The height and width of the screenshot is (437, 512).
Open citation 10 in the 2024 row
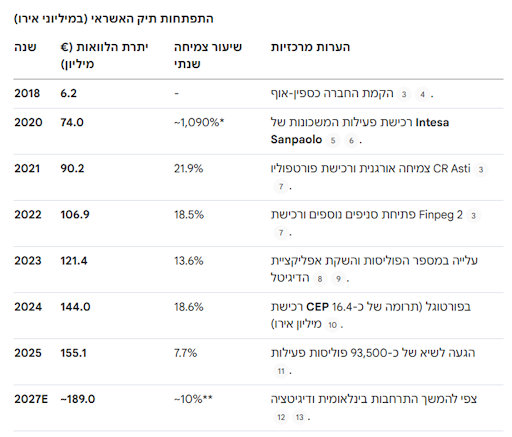click(x=332, y=325)
